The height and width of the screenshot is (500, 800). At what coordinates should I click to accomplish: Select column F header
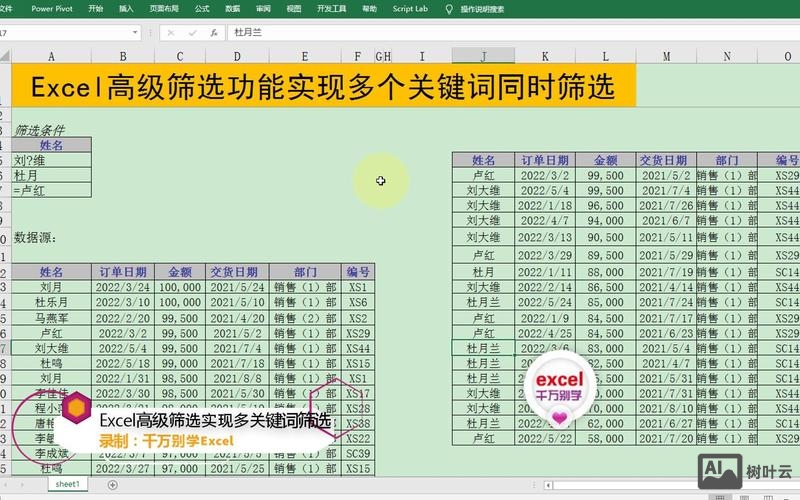pos(358,56)
